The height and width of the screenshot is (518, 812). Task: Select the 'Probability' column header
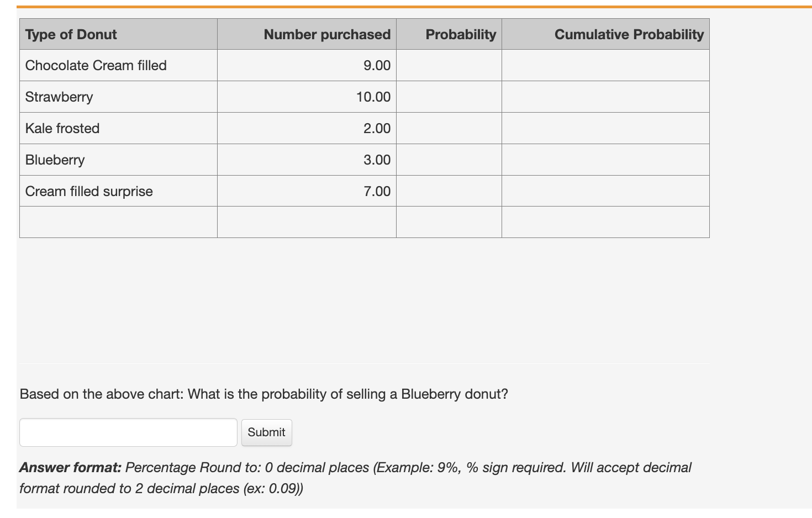(x=460, y=34)
